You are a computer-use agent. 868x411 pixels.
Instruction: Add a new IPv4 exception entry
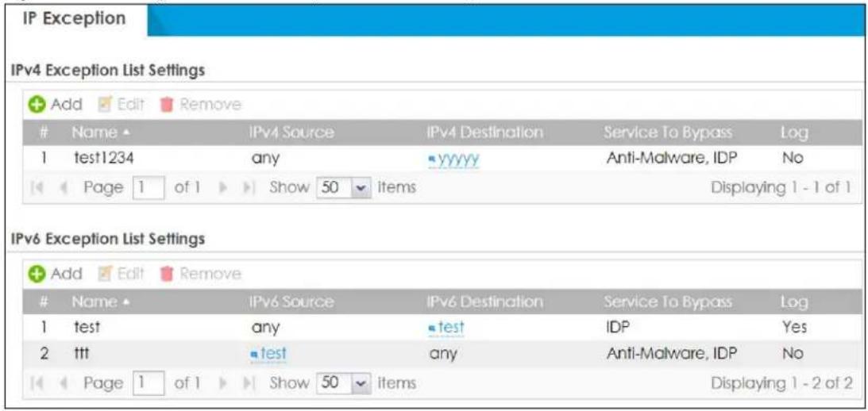57,104
